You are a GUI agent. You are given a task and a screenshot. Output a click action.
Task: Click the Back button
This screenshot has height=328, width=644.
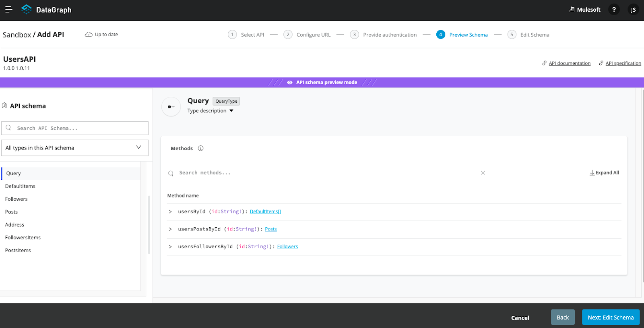point(563,317)
